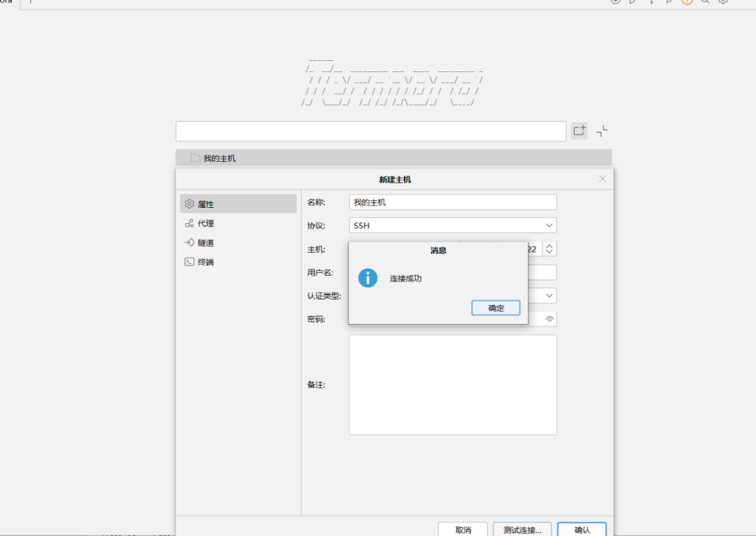Click the 连接成功 message text
The height and width of the screenshot is (536, 756).
405,278
